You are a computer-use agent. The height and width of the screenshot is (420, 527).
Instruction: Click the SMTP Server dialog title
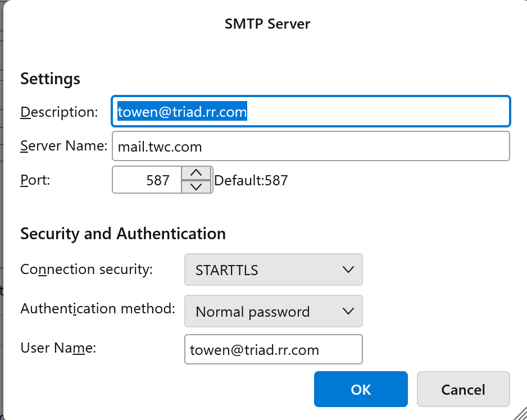point(267,24)
